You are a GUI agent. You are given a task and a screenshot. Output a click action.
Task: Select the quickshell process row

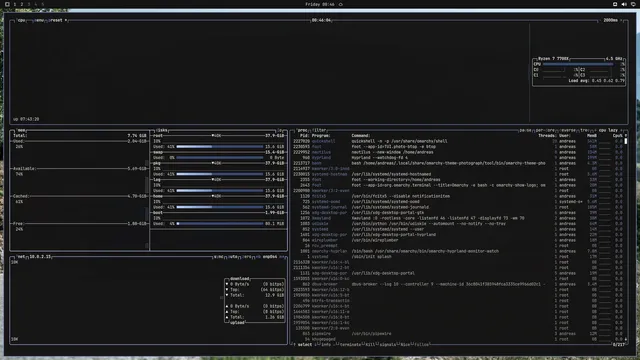458,141
